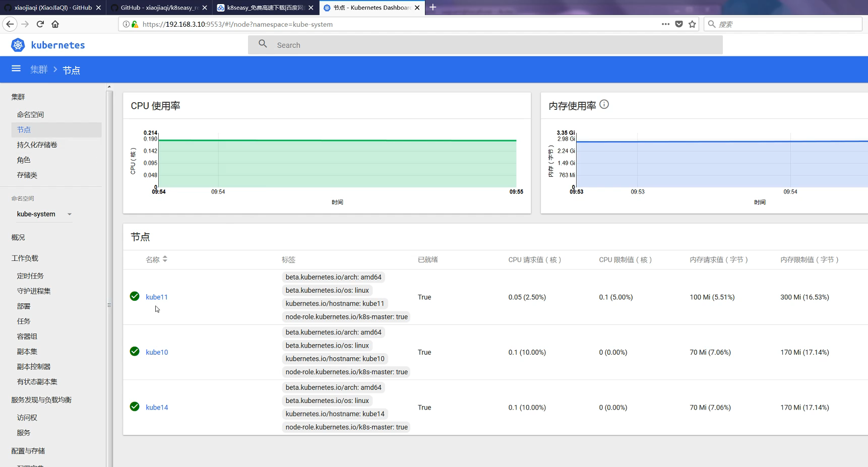868x467 pixels.
Task: Open a new browser tab with plus
Action: [x=432, y=7]
